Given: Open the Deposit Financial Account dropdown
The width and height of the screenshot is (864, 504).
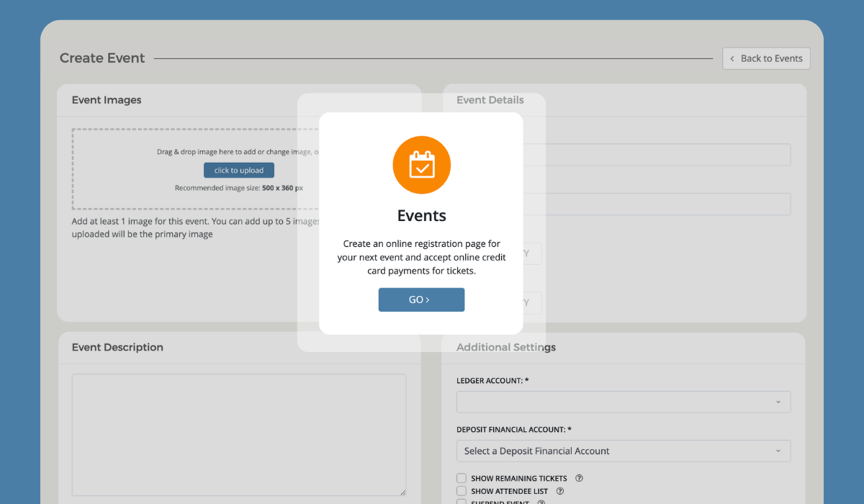Looking at the screenshot, I should tap(624, 451).
